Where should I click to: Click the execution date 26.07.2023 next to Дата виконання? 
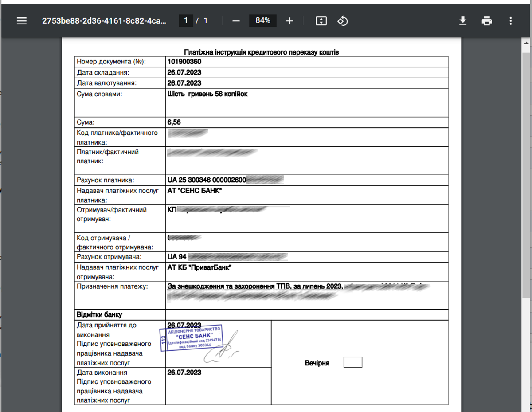(184, 372)
